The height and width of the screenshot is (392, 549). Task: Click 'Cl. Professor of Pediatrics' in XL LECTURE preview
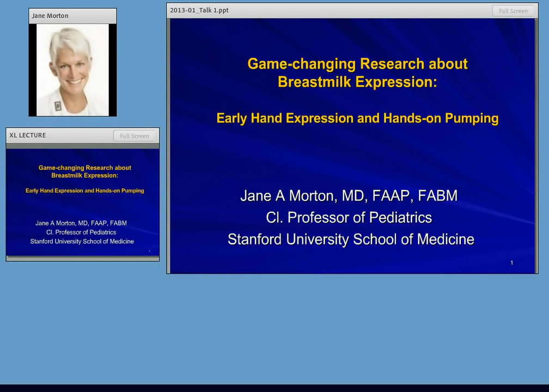[x=81, y=232]
